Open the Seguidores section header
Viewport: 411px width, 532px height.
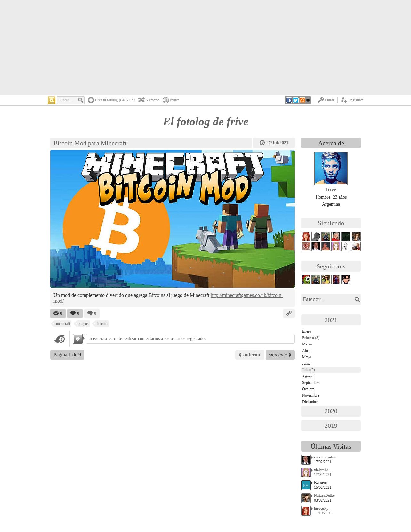tap(331, 266)
